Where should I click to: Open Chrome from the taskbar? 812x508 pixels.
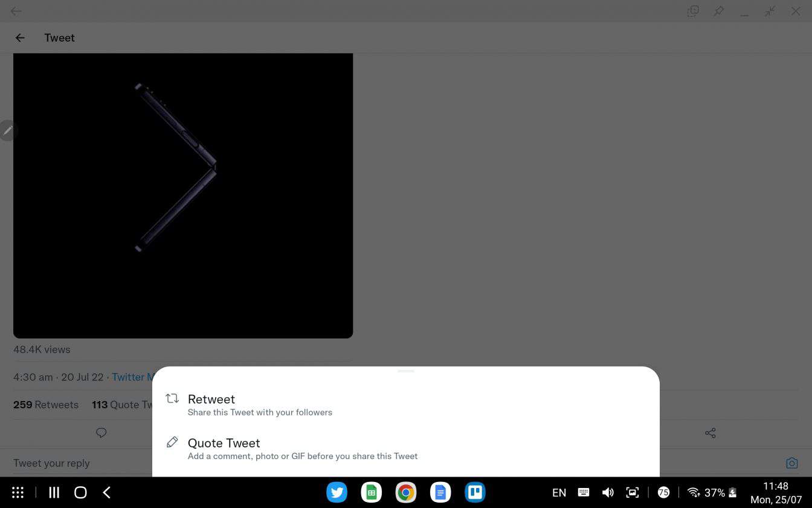click(406, 492)
